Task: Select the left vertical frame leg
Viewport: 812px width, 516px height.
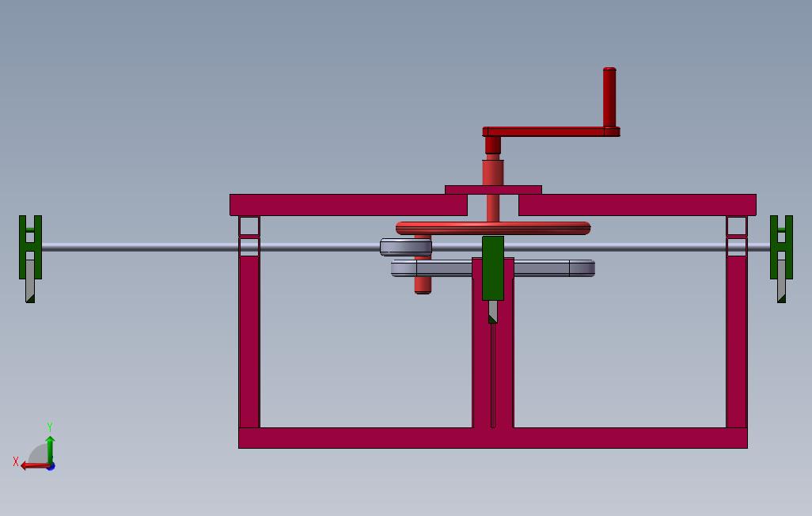Action: tap(249, 342)
